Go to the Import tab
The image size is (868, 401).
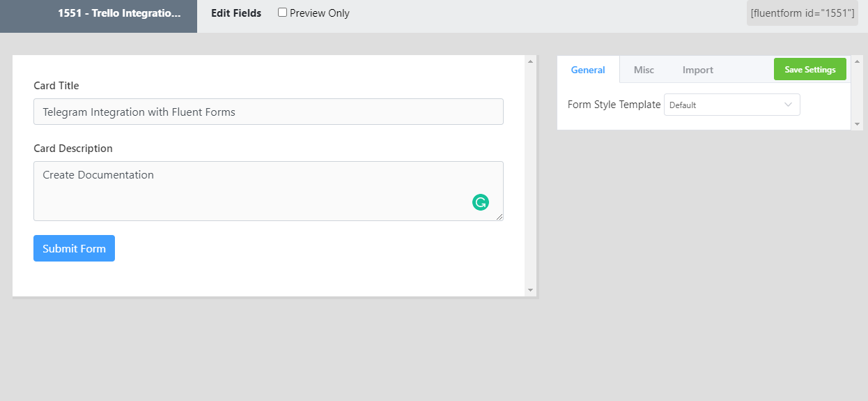pos(697,70)
